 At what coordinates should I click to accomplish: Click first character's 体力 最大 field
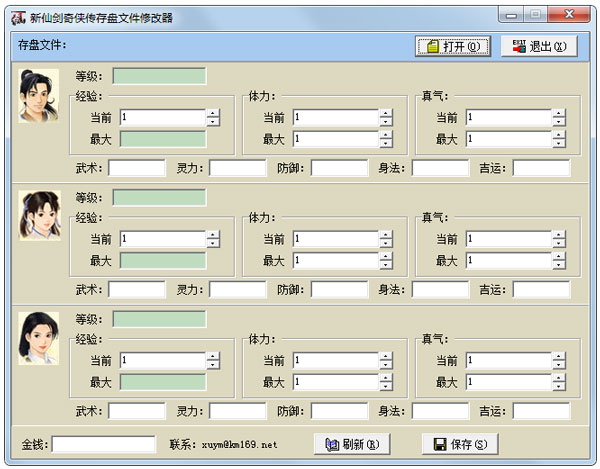coord(336,139)
